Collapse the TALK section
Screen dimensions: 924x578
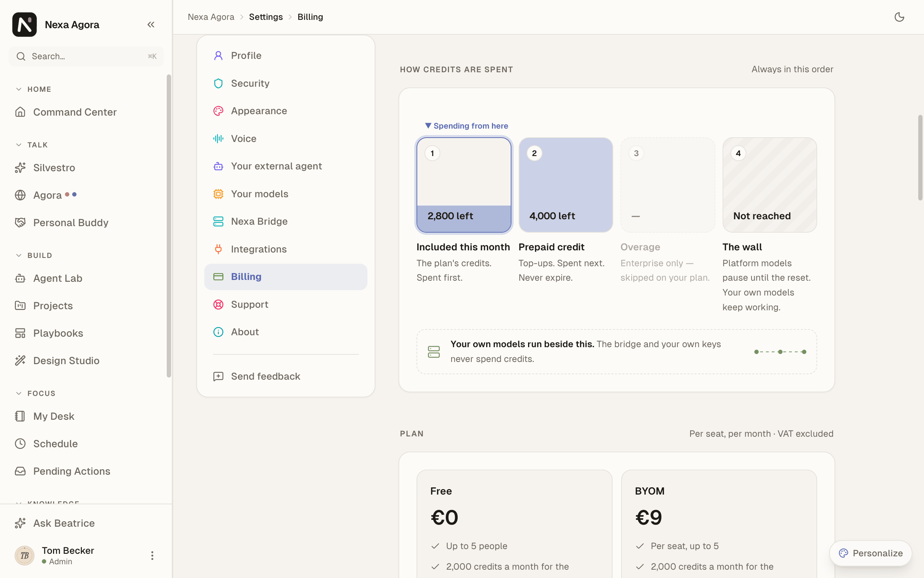coord(32,145)
